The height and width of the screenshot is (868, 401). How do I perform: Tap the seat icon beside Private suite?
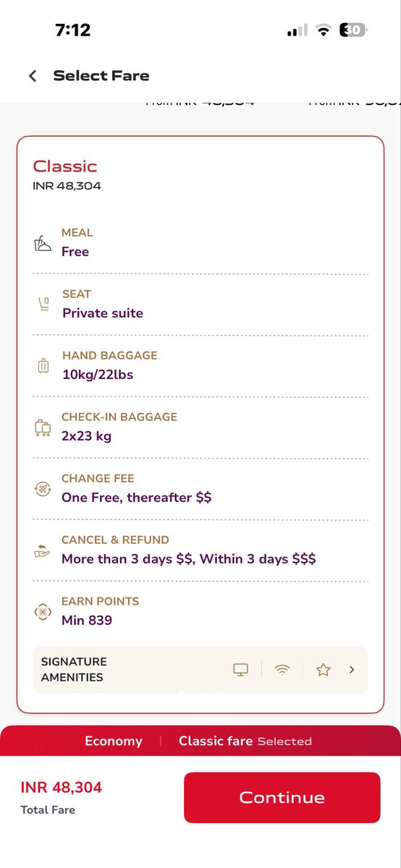43,305
